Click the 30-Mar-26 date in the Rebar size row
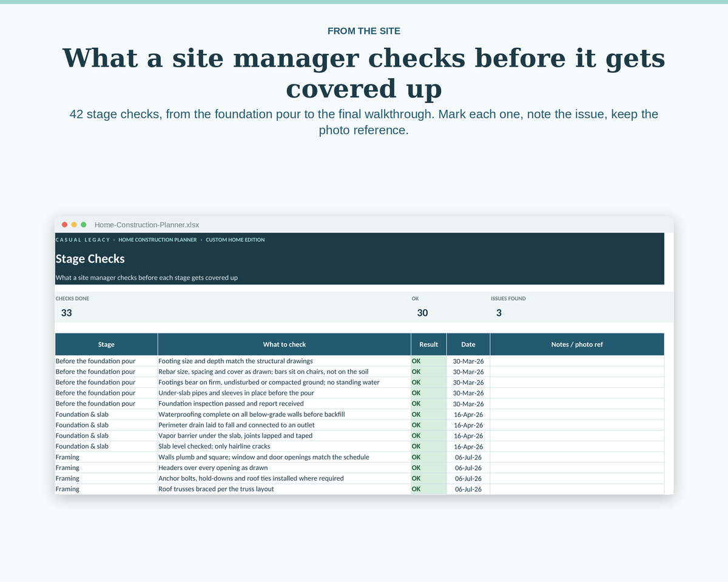This screenshot has height=582, width=728. [x=468, y=372]
